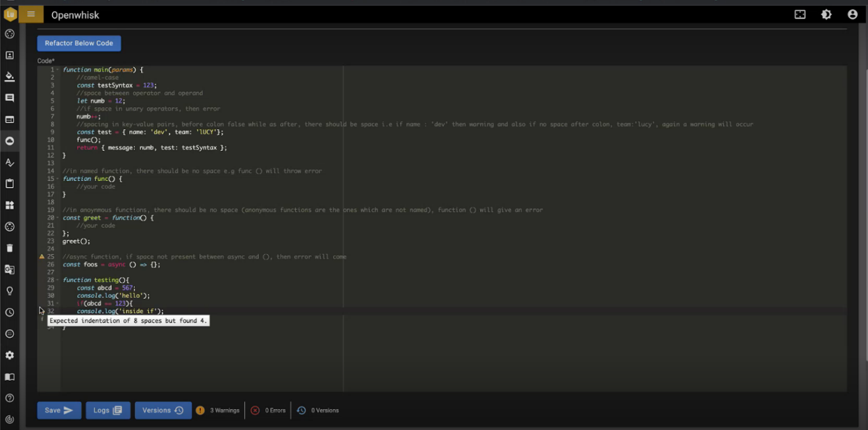Screen dimensions: 868x430
Task: Open the open-book documentation sidebar icon
Action: tap(10, 377)
